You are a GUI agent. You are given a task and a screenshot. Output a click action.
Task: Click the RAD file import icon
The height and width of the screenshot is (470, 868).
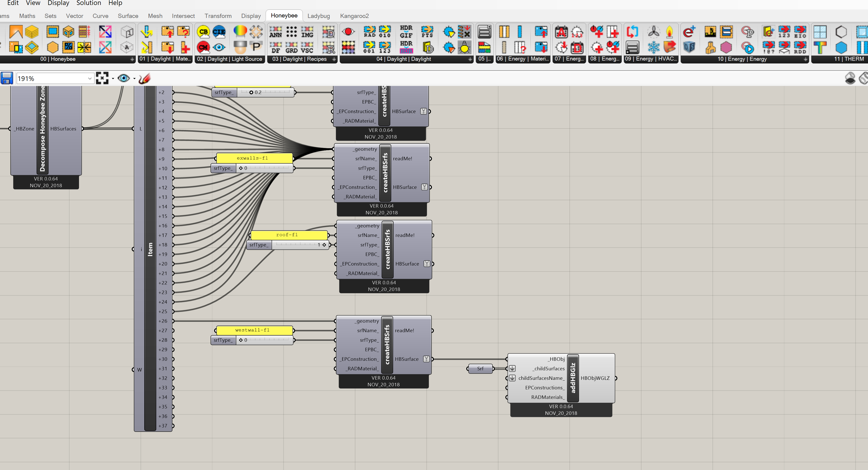click(x=369, y=32)
